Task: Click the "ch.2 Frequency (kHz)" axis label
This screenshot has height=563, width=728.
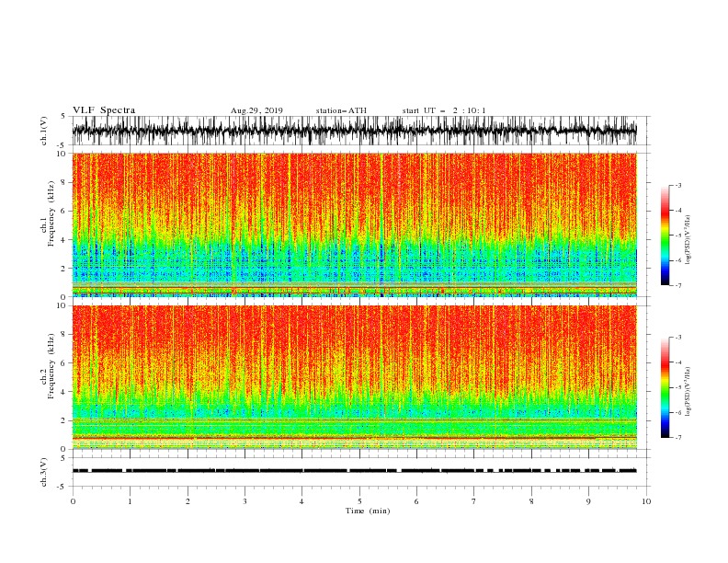Action: (x=48, y=366)
